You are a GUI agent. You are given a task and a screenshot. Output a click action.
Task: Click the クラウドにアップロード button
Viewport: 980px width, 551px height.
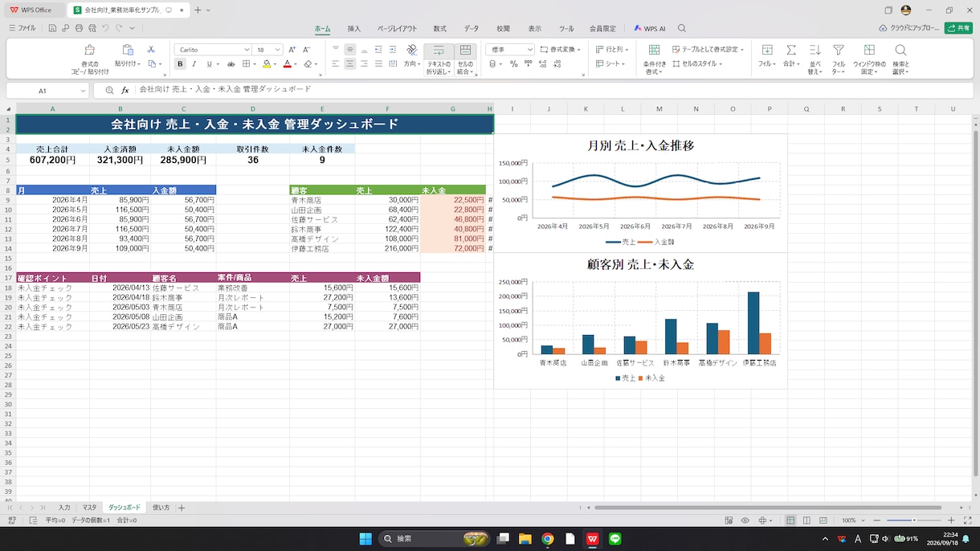pos(909,28)
